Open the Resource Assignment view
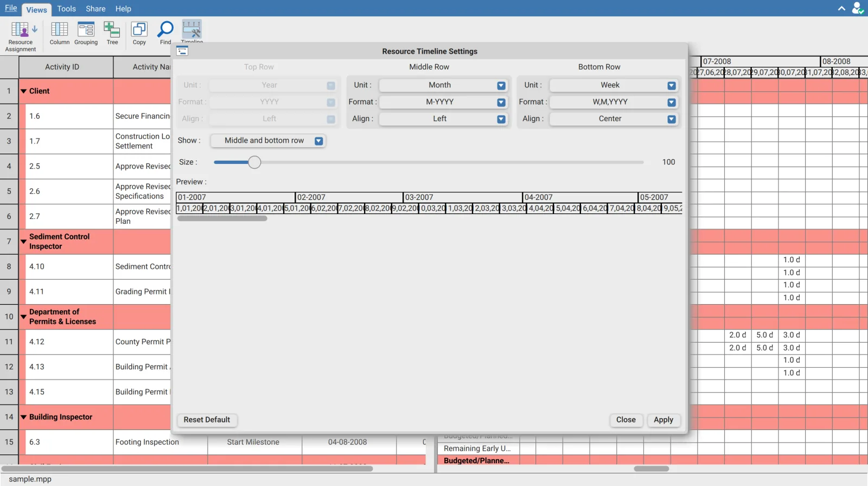Viewport: 868px width, 486px height. click(21, 36)
